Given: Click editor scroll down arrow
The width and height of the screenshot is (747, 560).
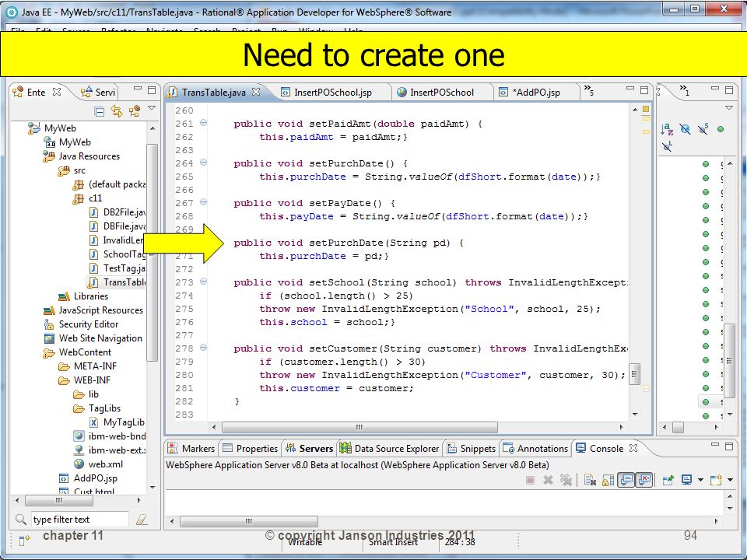Looking at the screenshot, I should pyautogui.click(x=635, y=414).
